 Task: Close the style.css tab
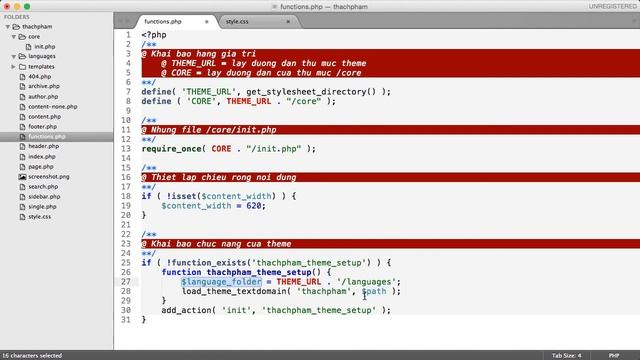click(x=288, y=22)
